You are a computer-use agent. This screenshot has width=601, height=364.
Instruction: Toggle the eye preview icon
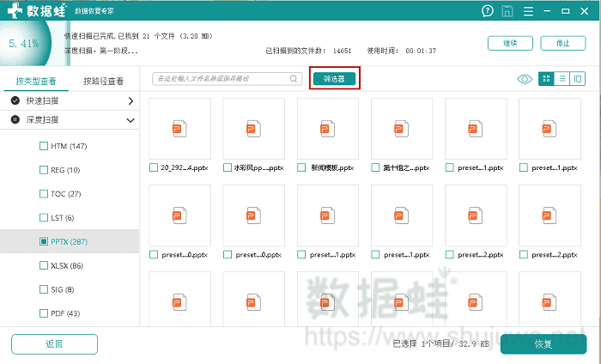pos(525,79)
